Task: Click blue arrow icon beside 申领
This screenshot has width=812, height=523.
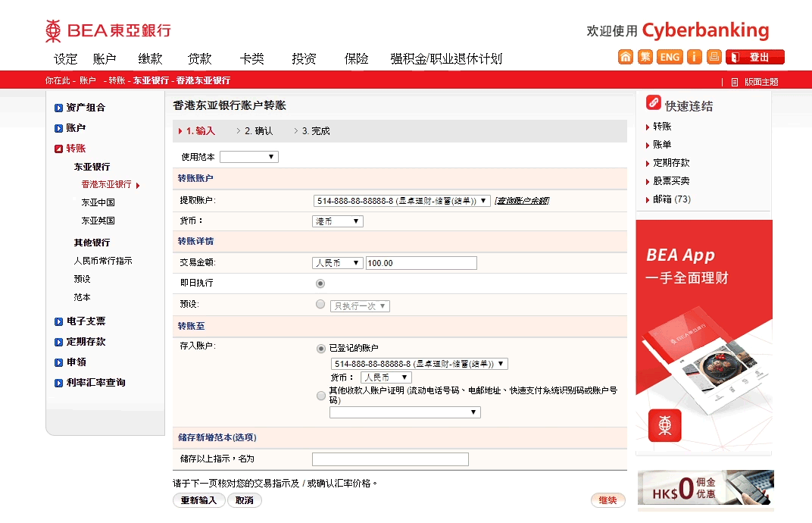Action: click(x=58, y=362)
